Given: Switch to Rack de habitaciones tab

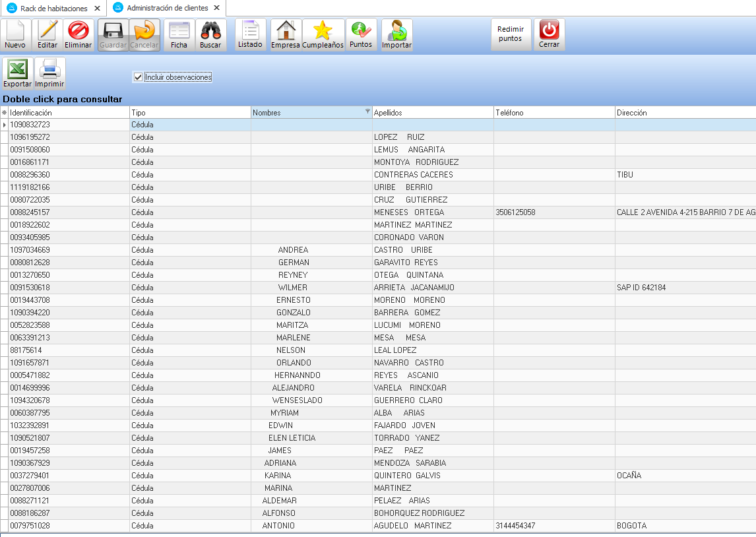Looking at the screenshot, I should click(x=53, y=8).
